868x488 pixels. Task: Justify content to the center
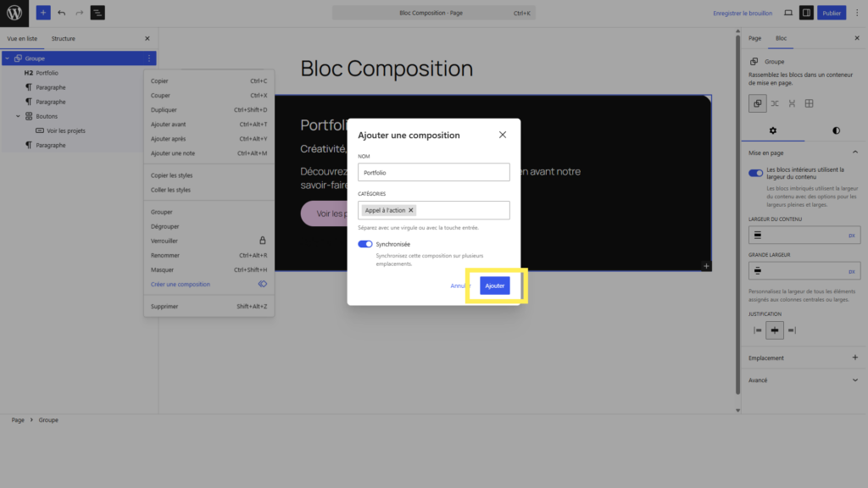click(x=775, y=330)
